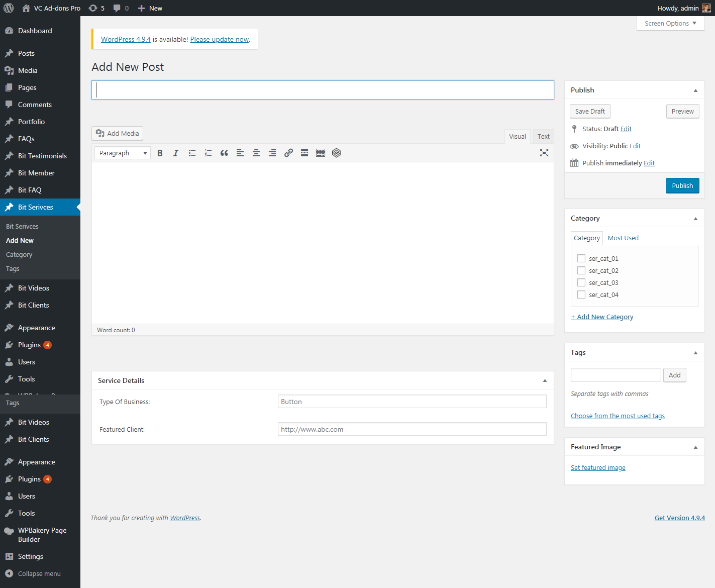715x588 pixels.
Task: Switch to the Text editor tab
Action: pos(543,136)
